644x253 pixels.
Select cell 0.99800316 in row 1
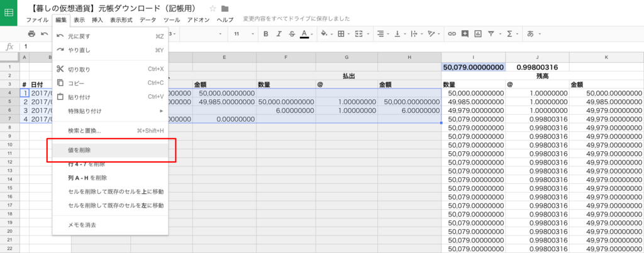[x=537, y=67]
